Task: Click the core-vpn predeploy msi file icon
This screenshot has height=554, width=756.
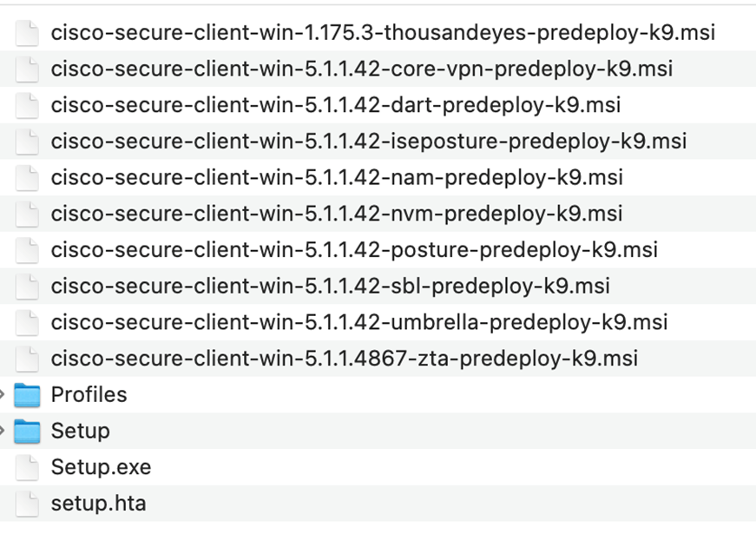Action: click(x=27, y=69)
